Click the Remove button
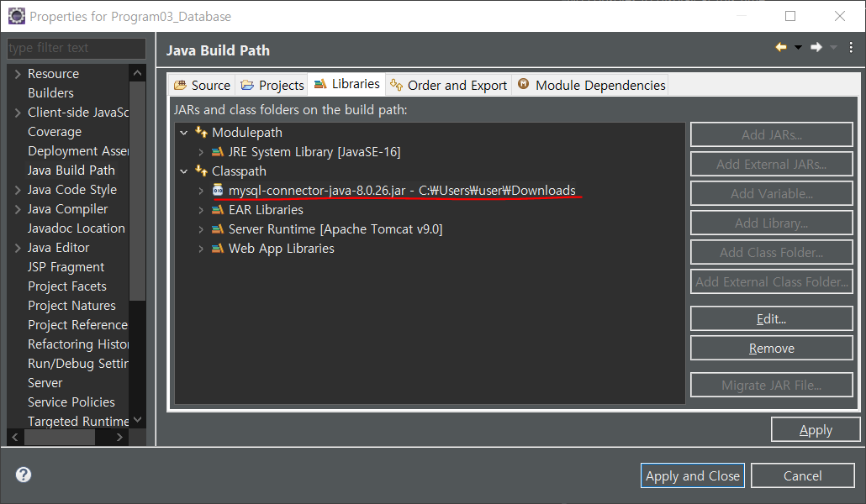866x504 pixels. (771, 349)
